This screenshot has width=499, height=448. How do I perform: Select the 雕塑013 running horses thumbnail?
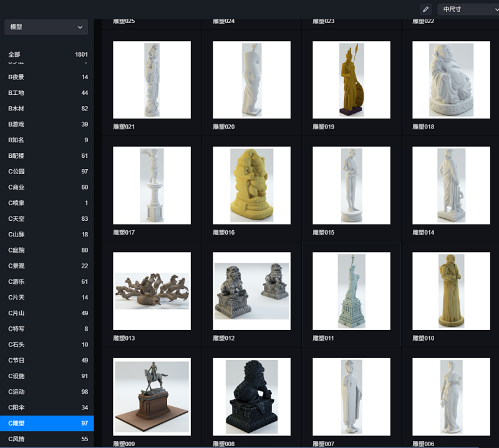[x=152, y=291]
